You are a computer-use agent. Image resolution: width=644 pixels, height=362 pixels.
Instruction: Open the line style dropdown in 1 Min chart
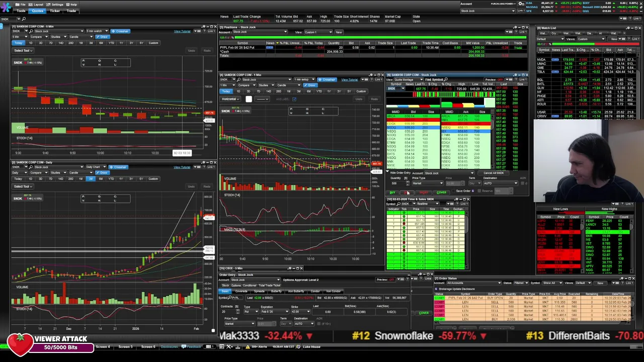pos(263,99)
